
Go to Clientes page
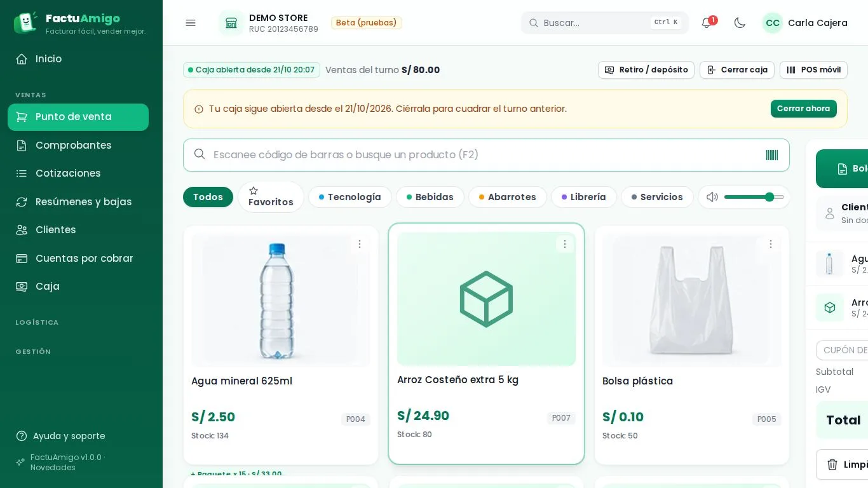pos(78,230)
